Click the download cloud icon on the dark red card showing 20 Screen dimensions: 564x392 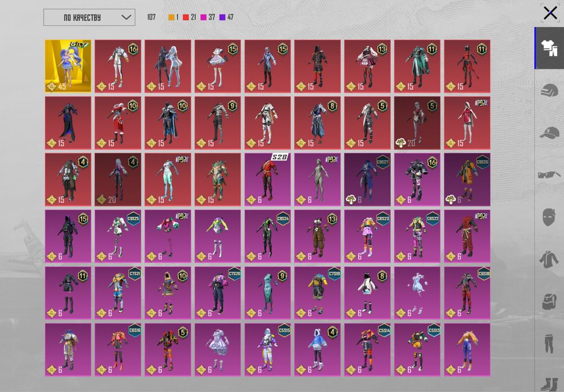400,143
